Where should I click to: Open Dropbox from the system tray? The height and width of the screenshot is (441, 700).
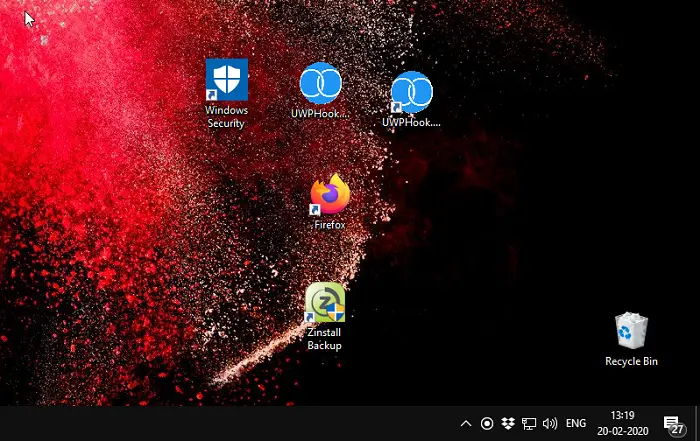pyautogui.click(x=508, y=423)
